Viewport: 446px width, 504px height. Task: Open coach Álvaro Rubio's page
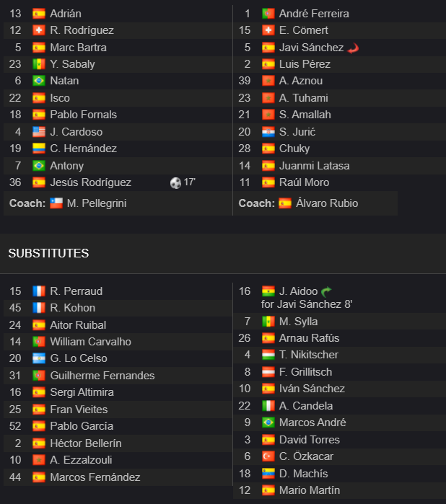(327, 203)
